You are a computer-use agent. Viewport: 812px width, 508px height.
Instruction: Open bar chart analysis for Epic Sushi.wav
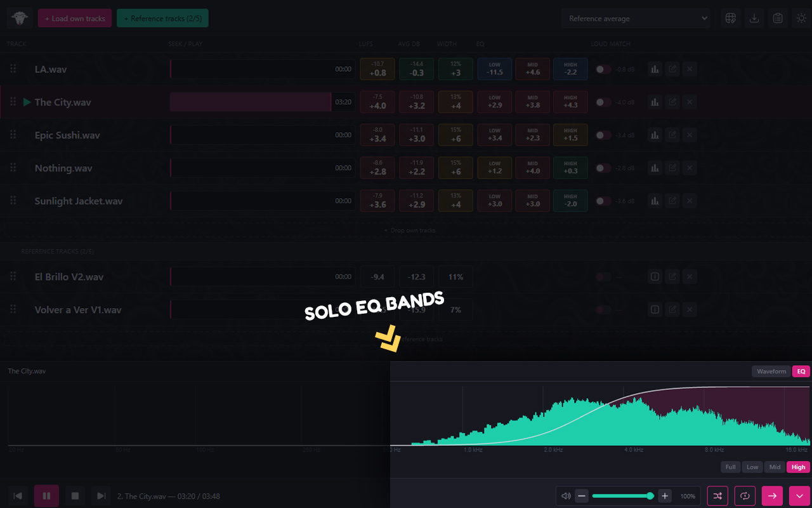click(655, 135)
